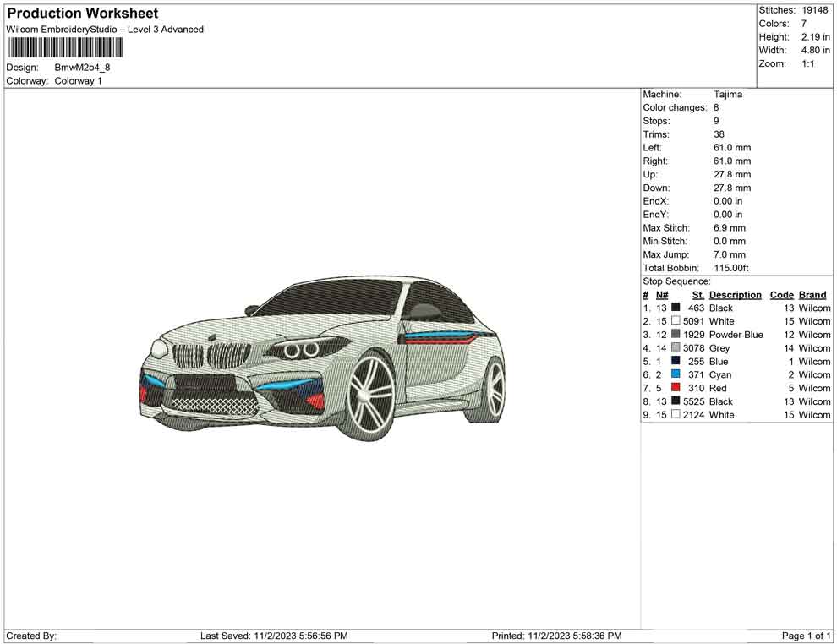
Task: Click the barcode under the worksheet title
Action: 64,48
